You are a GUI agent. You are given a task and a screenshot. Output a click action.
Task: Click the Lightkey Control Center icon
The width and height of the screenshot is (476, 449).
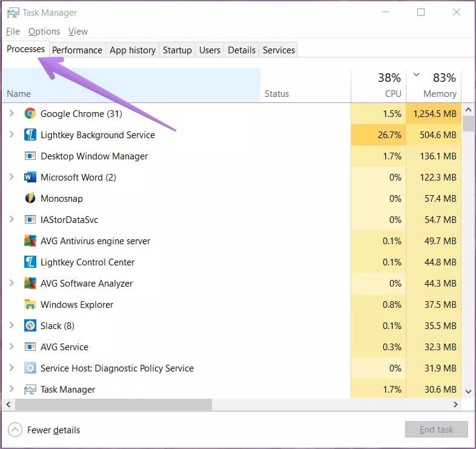(30, 262)
